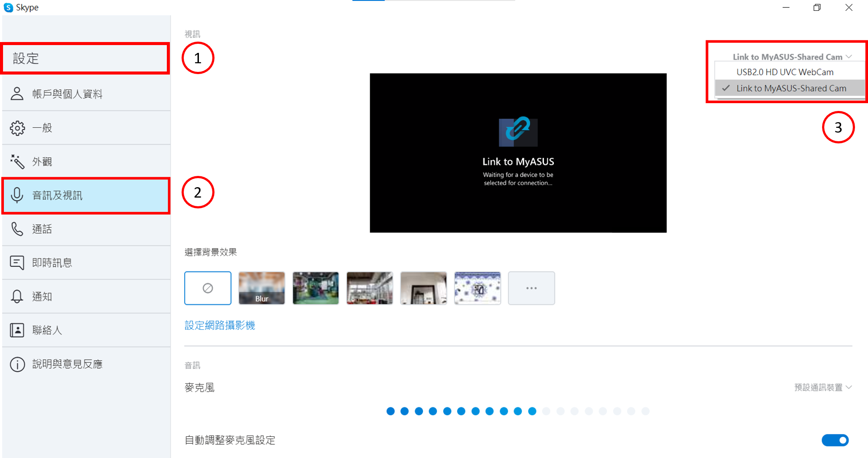This screenshot has height=458, width=868.
Task: Expand the Link to MyASUS-Shared Cam camera dropdown
Action: coord(792,57)
